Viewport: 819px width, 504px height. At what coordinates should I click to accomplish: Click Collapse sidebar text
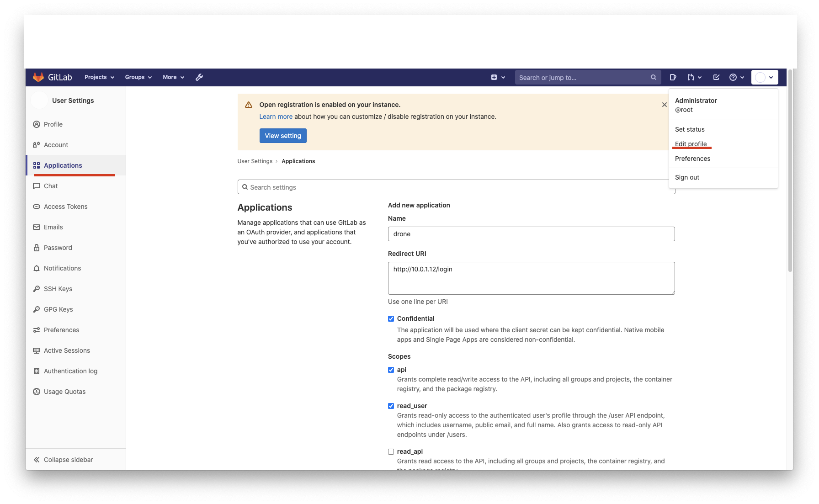pyautogui.click(x=68, y=460)
